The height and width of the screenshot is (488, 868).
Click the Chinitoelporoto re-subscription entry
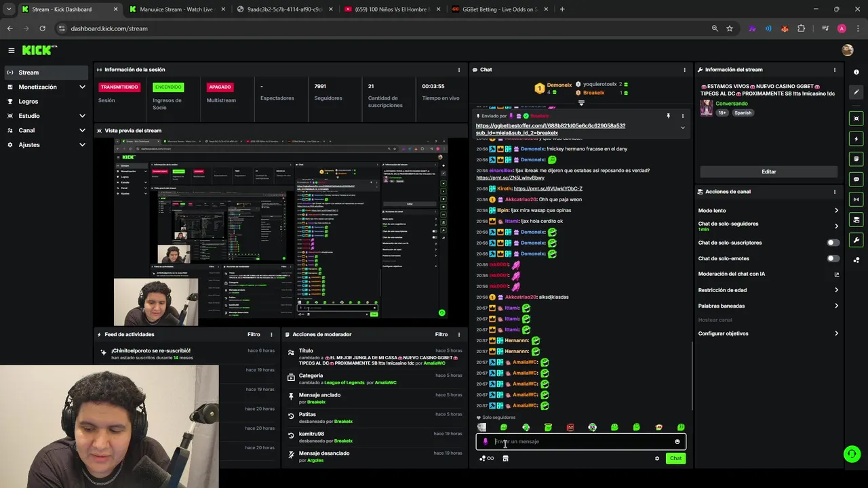[186, 354]
